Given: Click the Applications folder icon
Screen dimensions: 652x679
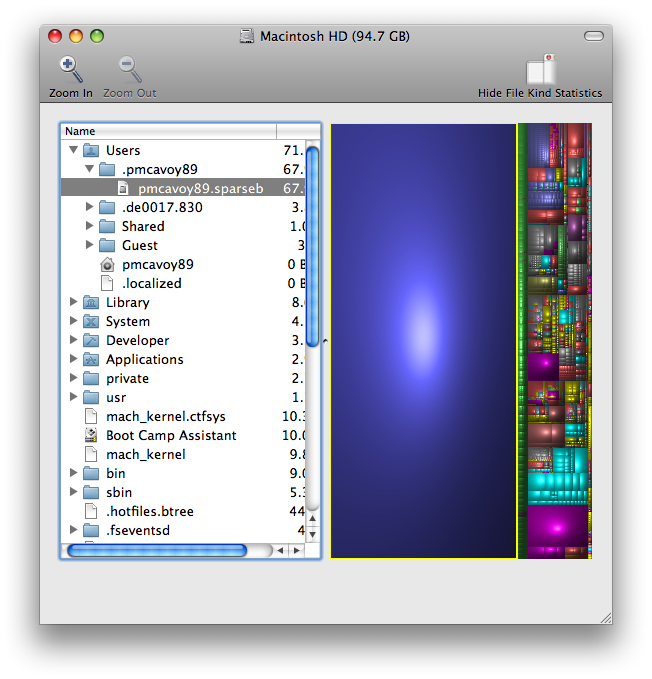Looking at the screenshot, I should coord(91,359).
